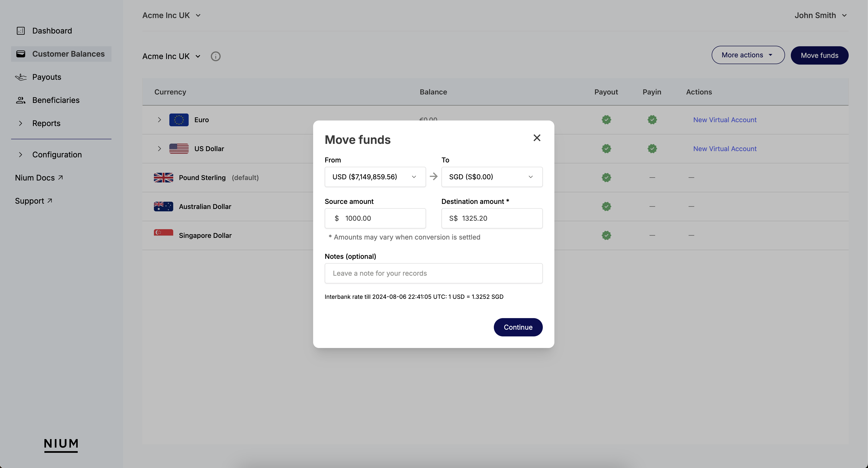Expand the US Dollar currency row
Image resolution: width=868 pixels, height=468 pixels.
[x=159, y=148]
